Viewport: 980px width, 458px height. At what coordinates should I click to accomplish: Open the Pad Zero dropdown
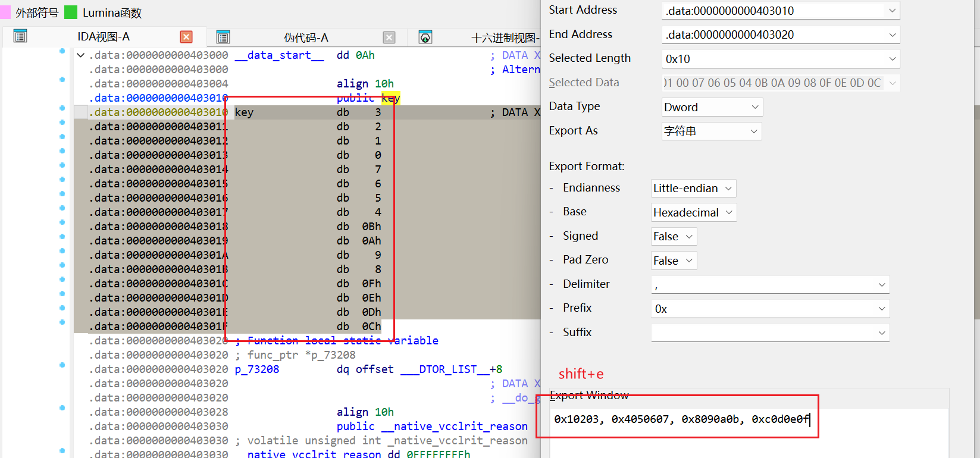[x=674, y=261]
